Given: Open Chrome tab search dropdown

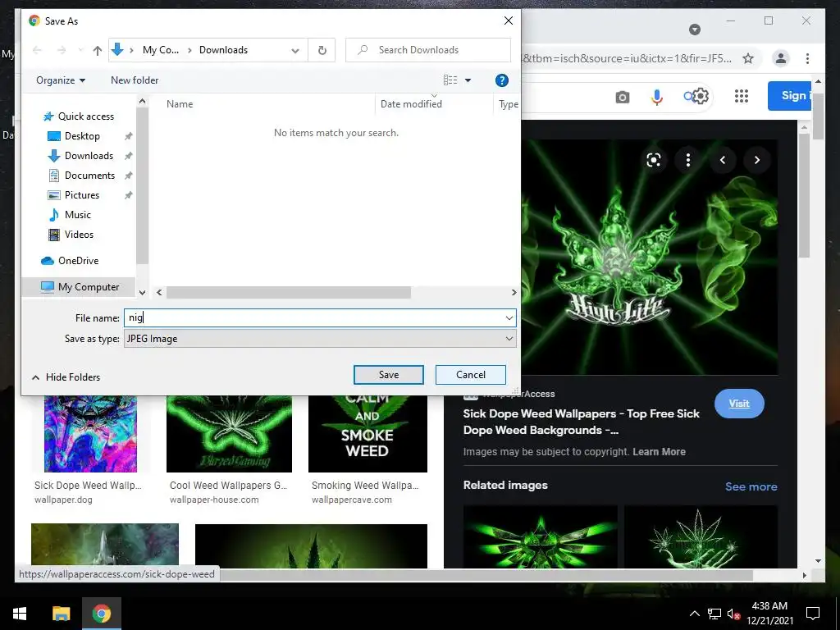Looking at the screenshot, I should pyautogui.click(x=694, y=30).
